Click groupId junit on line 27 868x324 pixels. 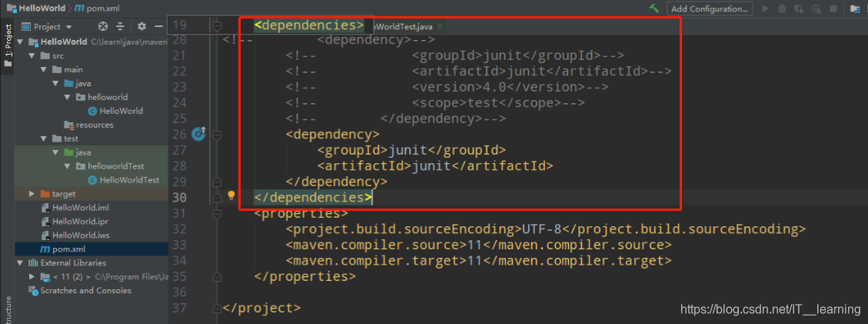[411, 150]
